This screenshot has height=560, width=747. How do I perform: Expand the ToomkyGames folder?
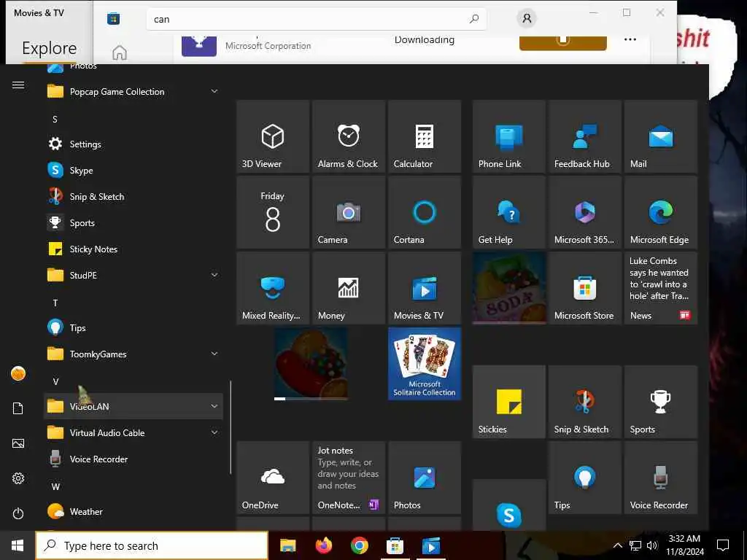pyautogui.click(x=133, y=354)
